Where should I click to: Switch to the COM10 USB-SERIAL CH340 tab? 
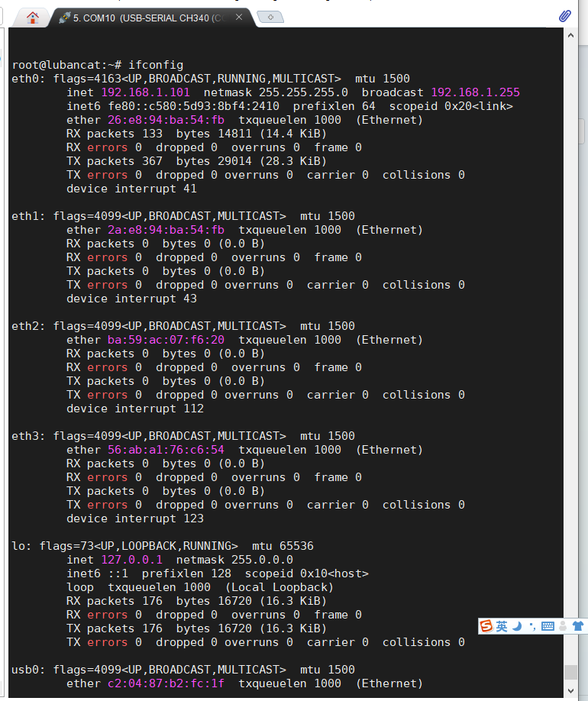pos(151,18)
